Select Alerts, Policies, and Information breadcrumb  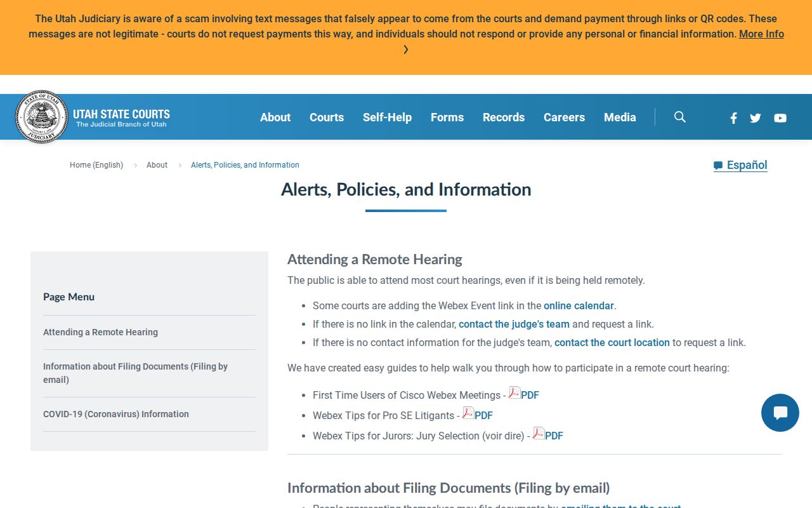coord(245,164)
